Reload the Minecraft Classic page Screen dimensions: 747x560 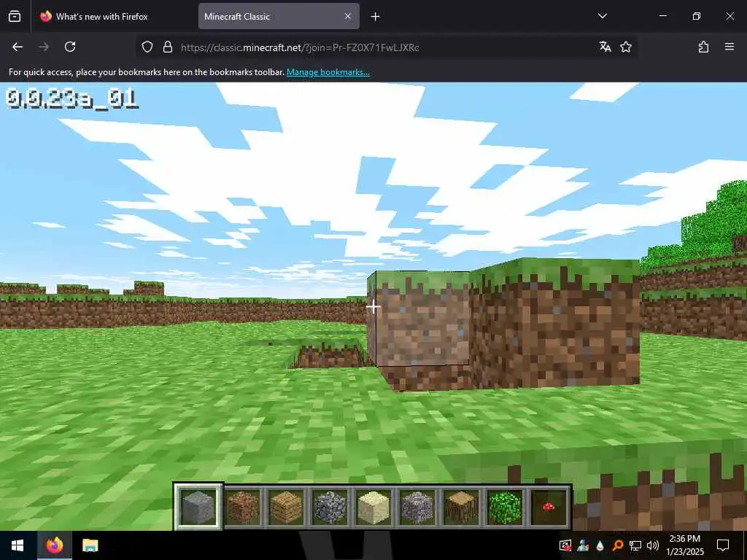point(70,47)
